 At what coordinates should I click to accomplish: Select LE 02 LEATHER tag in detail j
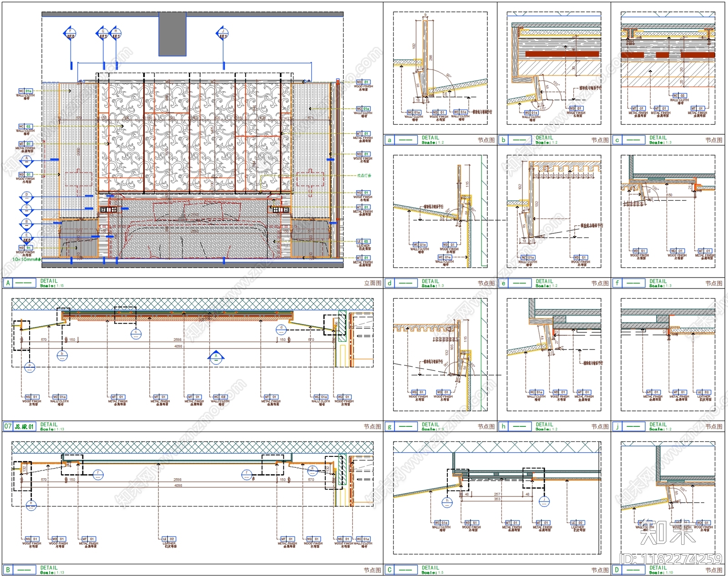[704, 395]
